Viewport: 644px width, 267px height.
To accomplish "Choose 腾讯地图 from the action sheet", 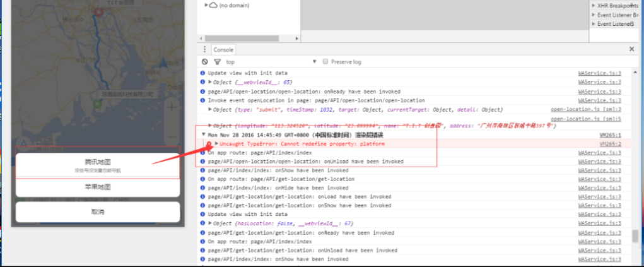I will click(98, 164).
